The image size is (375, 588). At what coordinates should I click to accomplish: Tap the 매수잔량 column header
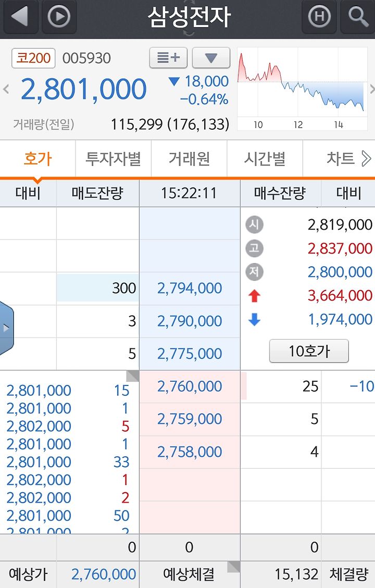[280, 193]
